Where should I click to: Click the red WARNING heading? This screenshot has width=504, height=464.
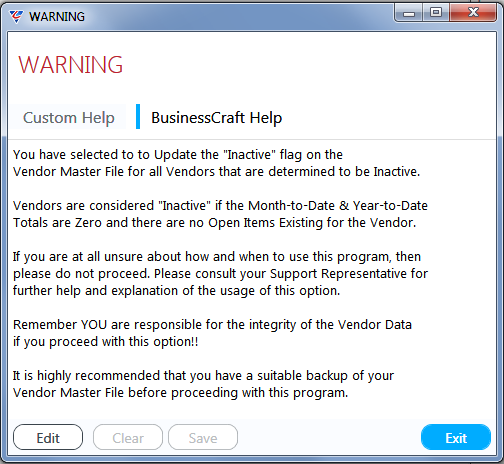click(x=71, y=64)
